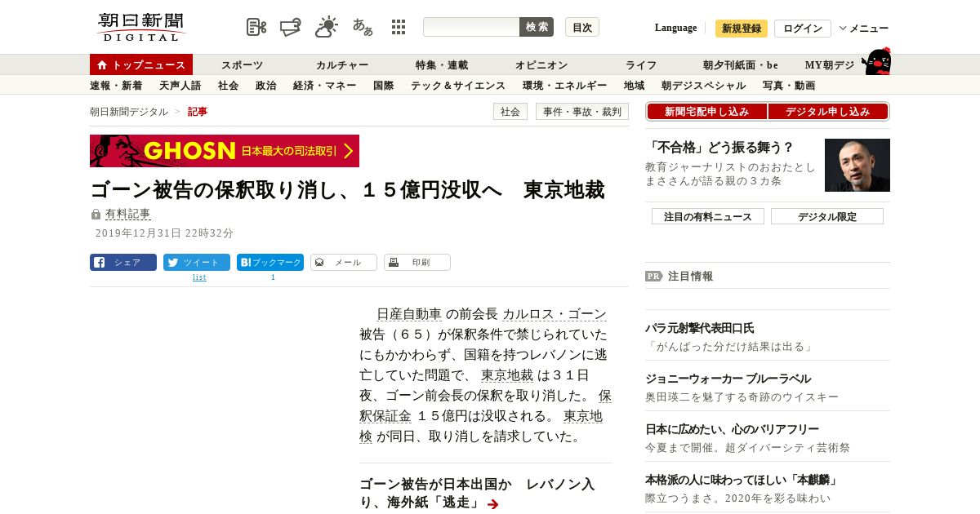Open the grid apps icon
The height and width of the screenshot is (514, 980).
tap(399, 27)
